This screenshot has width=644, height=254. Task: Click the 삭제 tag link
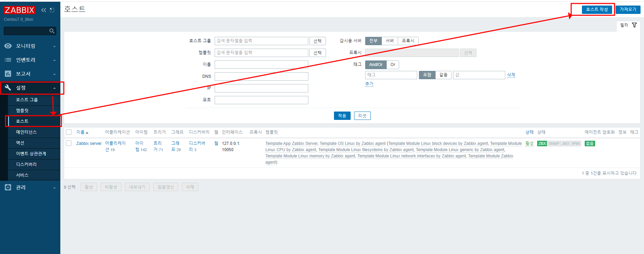point(511,75)
